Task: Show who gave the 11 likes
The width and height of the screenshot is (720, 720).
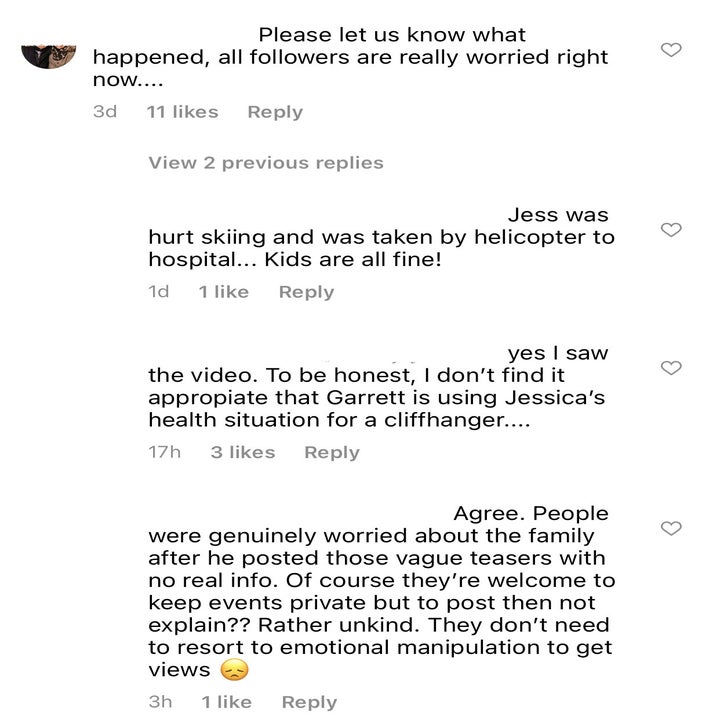Action: point(182,112)
